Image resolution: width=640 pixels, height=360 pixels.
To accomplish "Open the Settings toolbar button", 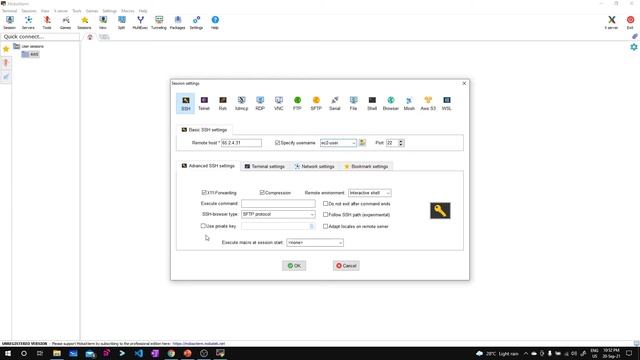I will (x=196, y=22).
